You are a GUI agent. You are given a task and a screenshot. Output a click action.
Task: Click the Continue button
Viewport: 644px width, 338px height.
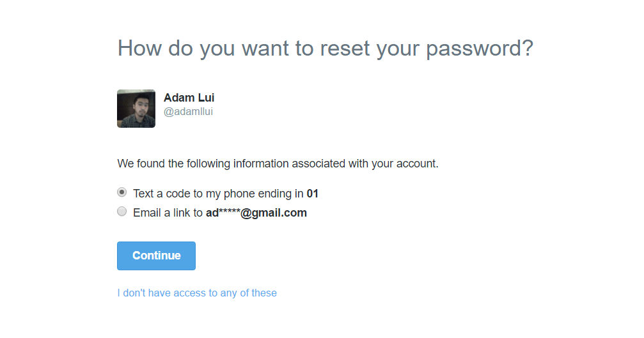tap(156, 256)
